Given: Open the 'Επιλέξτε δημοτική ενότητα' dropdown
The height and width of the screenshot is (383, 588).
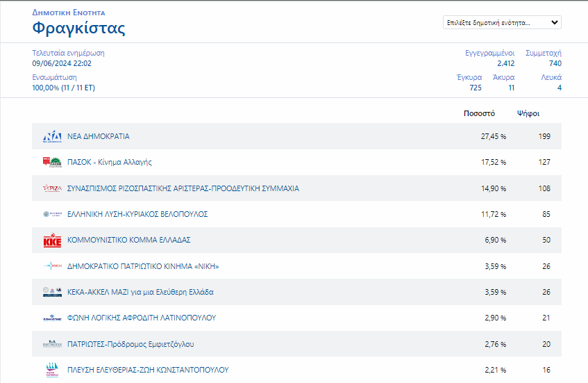Looking at the screenshot, I should click(502, 22).
